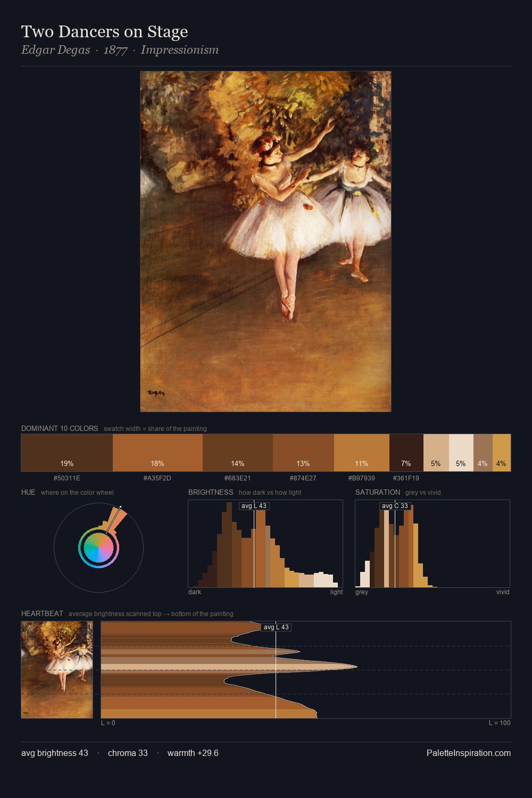Select the 4% taupe-brown swatch
This screenshot has height=798, width=532.
click(483, 453)
